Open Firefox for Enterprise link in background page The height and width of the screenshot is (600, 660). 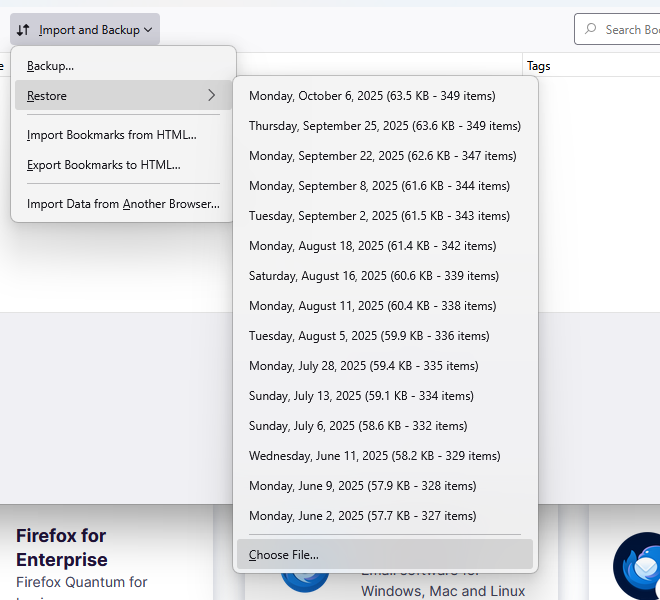(61, 547)
